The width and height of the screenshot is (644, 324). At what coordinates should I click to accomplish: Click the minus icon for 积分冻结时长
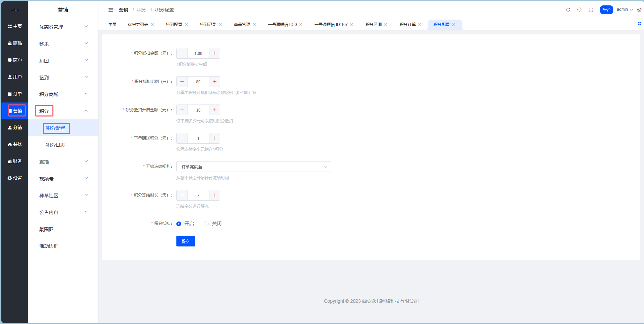(182, 195)
